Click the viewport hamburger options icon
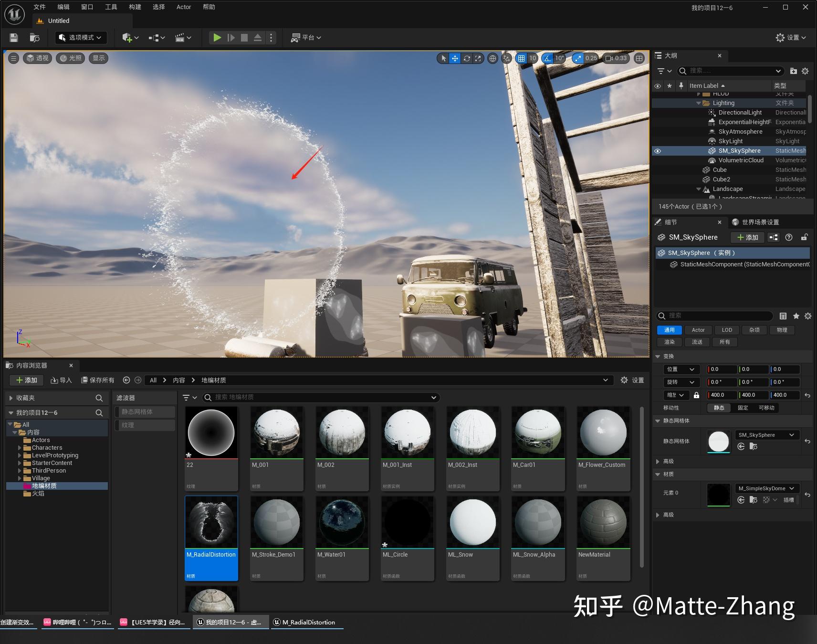This screenshot has width=817, height=644. pos(13,58)
